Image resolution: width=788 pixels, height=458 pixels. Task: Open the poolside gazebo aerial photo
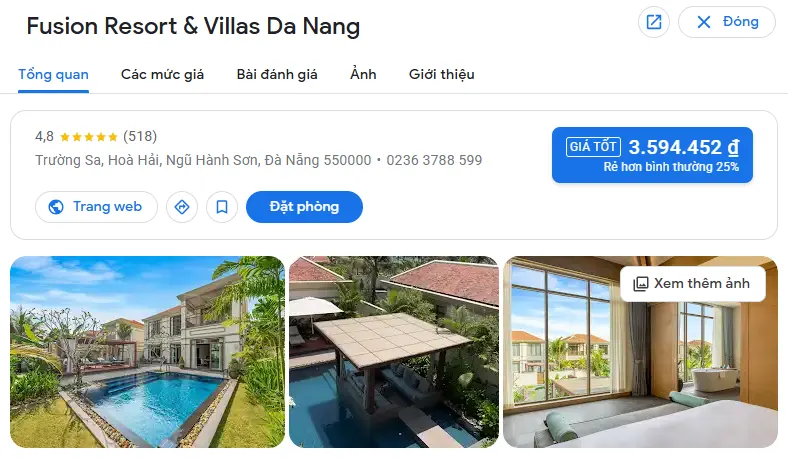point(393,352)
